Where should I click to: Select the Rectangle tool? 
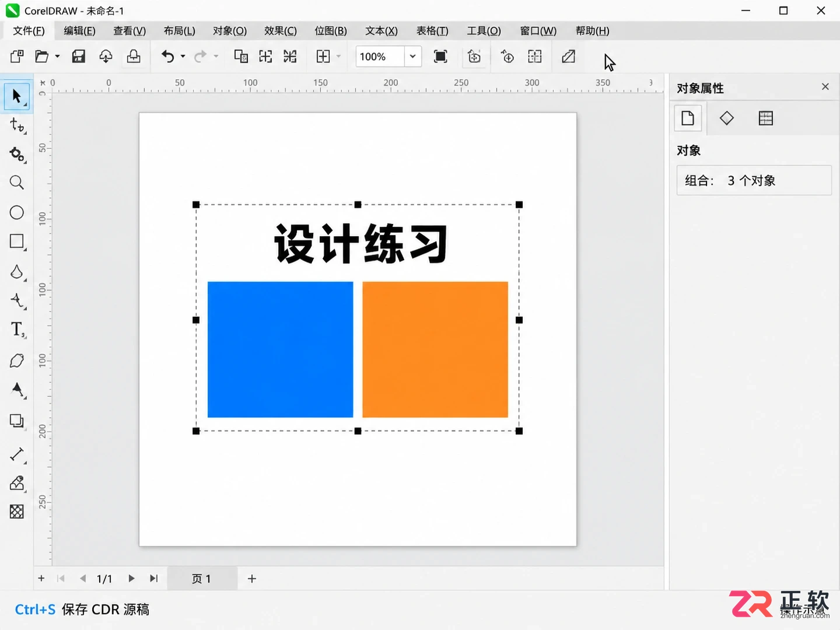[17, 242]
